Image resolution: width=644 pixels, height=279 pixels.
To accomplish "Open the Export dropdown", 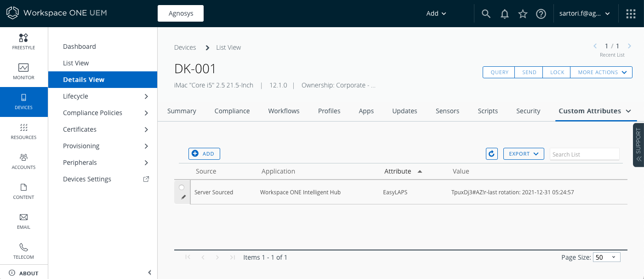I will click(x=524, y=154).
